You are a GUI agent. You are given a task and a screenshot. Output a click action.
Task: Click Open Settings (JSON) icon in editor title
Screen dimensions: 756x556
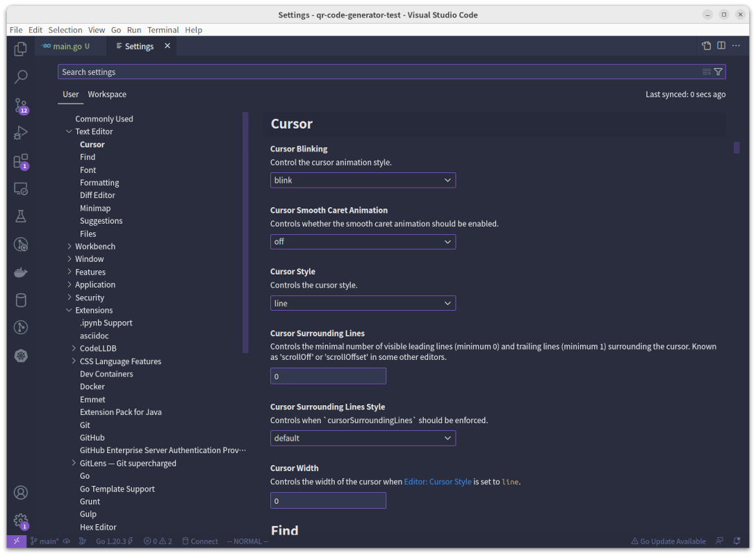coord(707,46)
